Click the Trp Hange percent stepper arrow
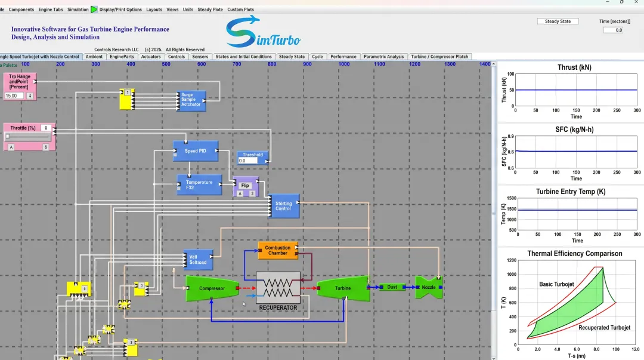The width and height of the screenshot is (644, 360). tap(30, 96)
